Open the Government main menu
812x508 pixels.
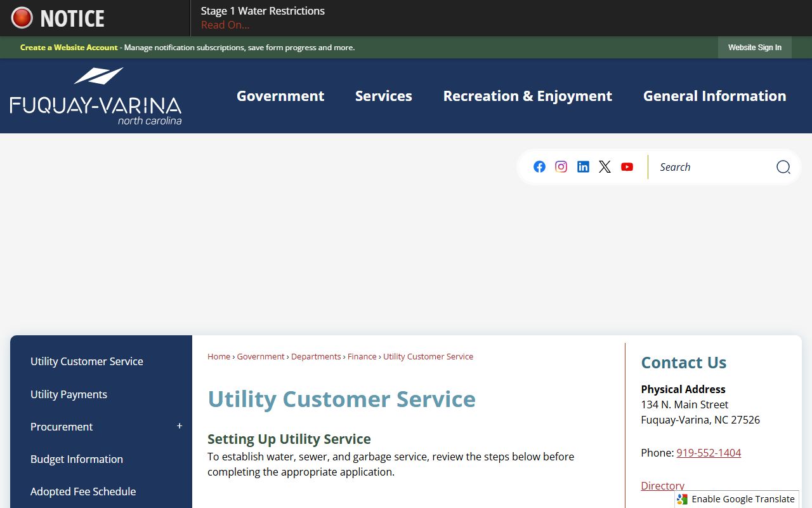click(x=280, y=96)
